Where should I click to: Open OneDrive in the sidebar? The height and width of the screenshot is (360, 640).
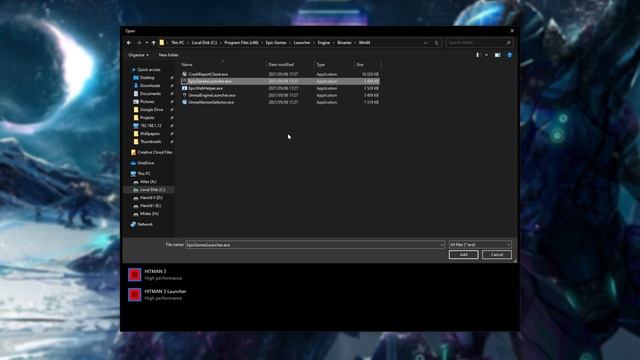[x=146, y=163]
